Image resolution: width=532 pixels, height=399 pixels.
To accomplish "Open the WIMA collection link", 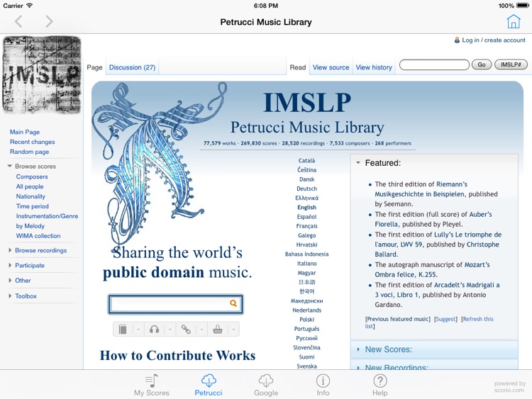I will (38, 235).
